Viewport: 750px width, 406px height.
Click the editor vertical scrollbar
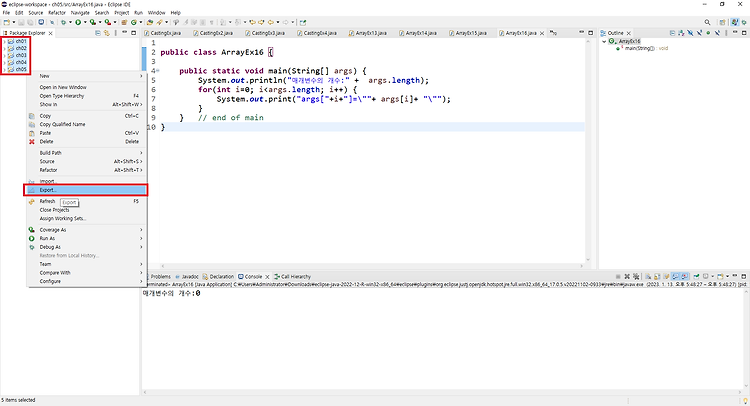coord(588,149)
